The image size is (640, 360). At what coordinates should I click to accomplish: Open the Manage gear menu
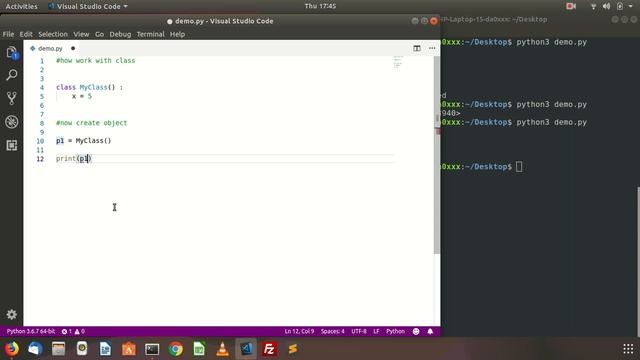coord(11,314)
